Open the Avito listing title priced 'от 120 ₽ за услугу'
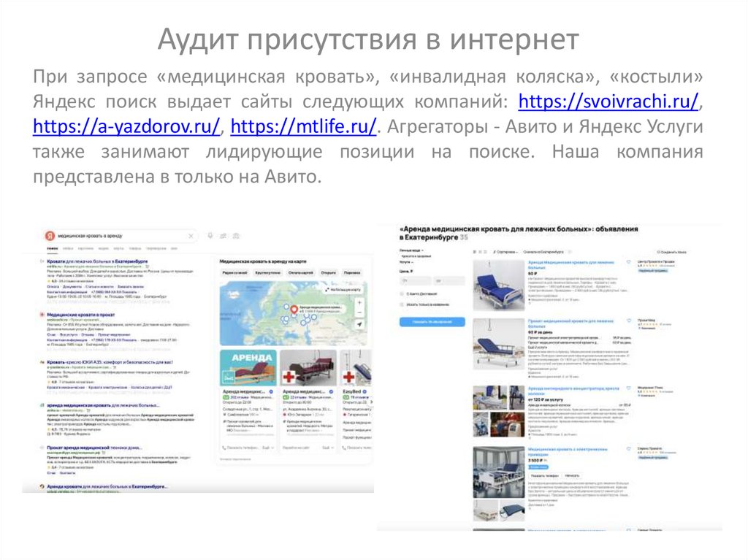This screenshot has height=560, width=748. (x=573, y=391)
